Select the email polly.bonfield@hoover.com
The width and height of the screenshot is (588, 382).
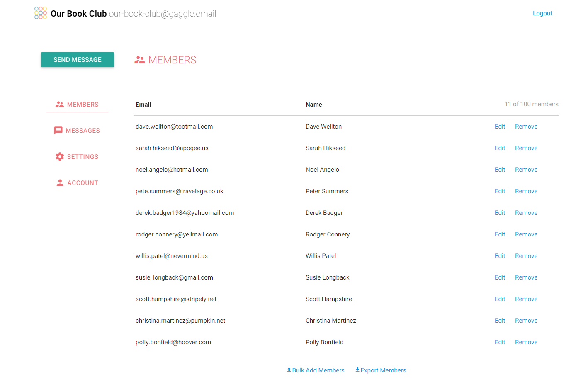pos(173,342)
